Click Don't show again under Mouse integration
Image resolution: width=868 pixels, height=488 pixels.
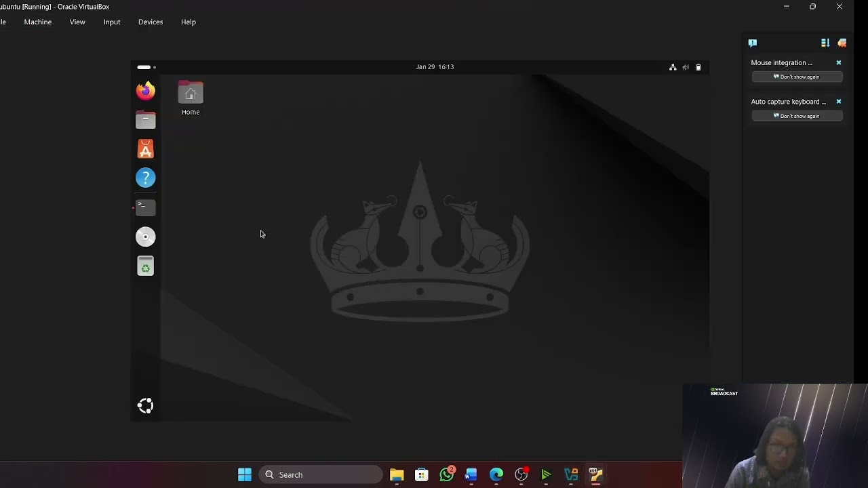pyautogui.click(x=797, y=77)
